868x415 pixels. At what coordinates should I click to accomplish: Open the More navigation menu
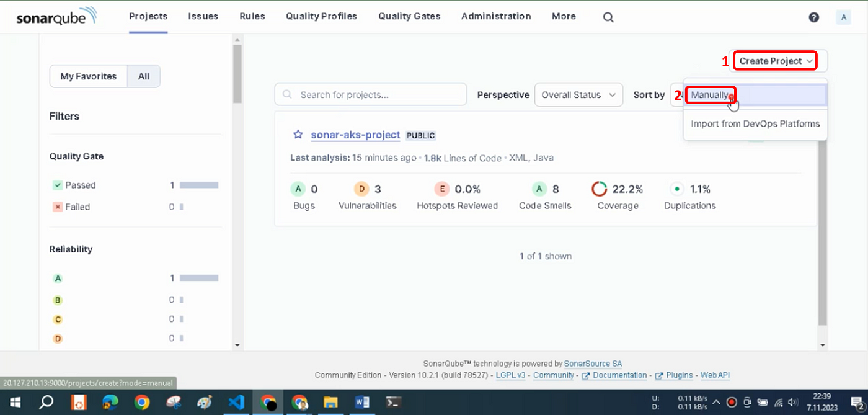point(564,17)
